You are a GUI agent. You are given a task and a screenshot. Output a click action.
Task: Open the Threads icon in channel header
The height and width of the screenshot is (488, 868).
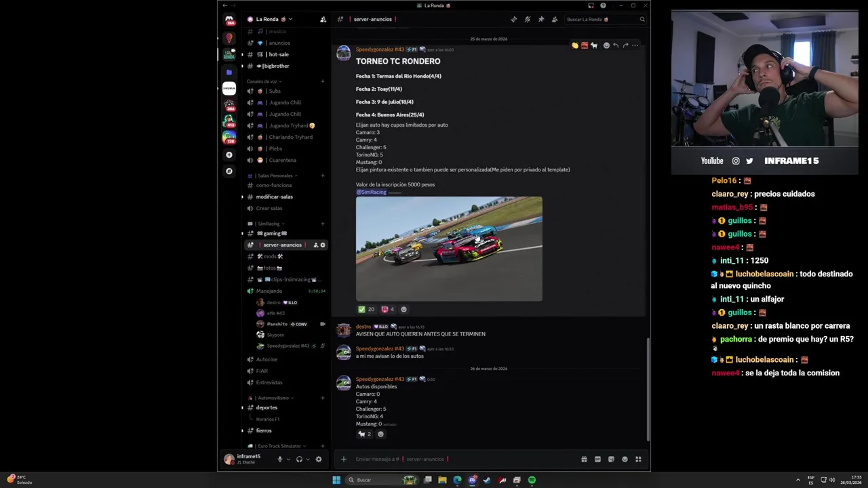tap(513, 19)
